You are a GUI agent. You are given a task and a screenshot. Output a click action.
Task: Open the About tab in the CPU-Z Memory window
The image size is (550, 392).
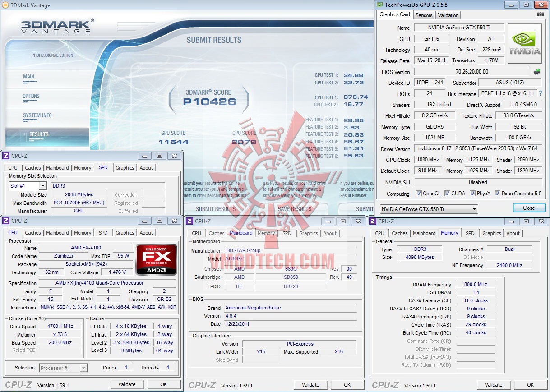click(x=513, y=233)
